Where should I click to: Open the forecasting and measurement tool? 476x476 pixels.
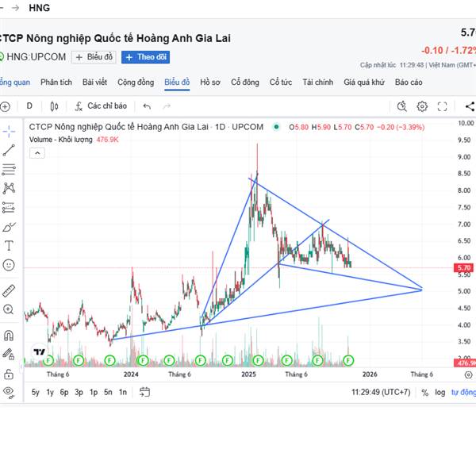point(9,208)
